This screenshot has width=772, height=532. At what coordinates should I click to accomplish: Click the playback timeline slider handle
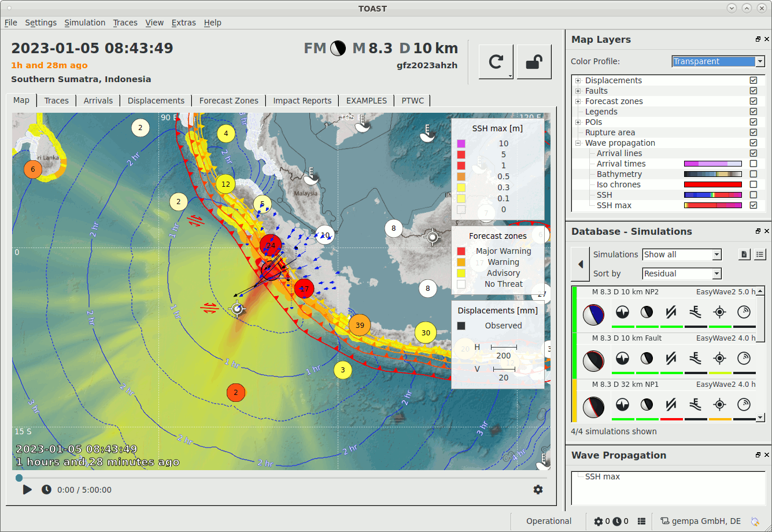19,478
